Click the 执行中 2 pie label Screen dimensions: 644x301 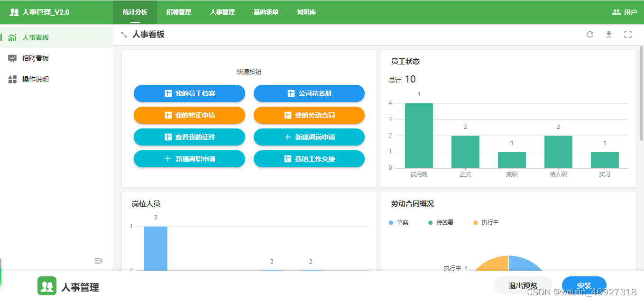(x=455, y=268)
